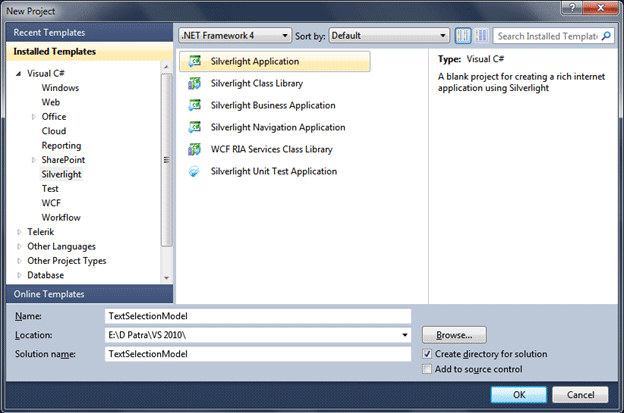Select Silverlight Navigation Application template
The width and height of the screenshot is (624, 413).
coord(278,127)
